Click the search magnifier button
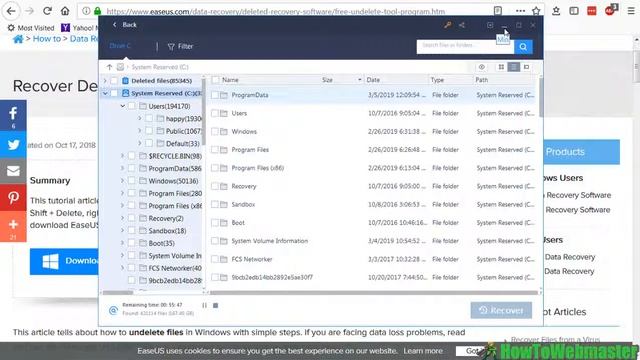 tap(523, 47)
